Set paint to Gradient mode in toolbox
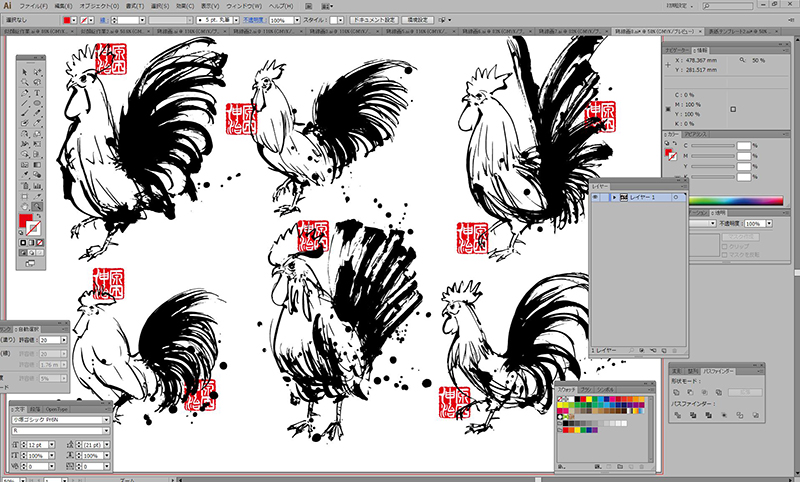The height and width of the screenshot is (482, 800). [31, 243]
